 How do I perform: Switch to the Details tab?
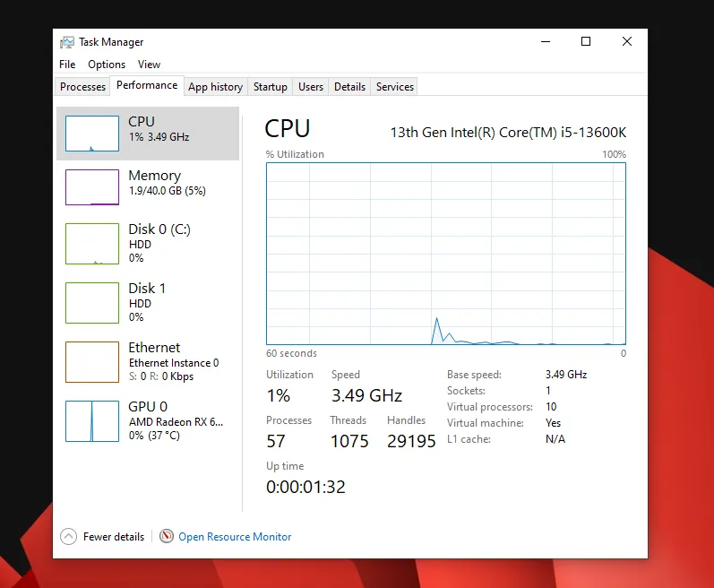tap(349, 87)
